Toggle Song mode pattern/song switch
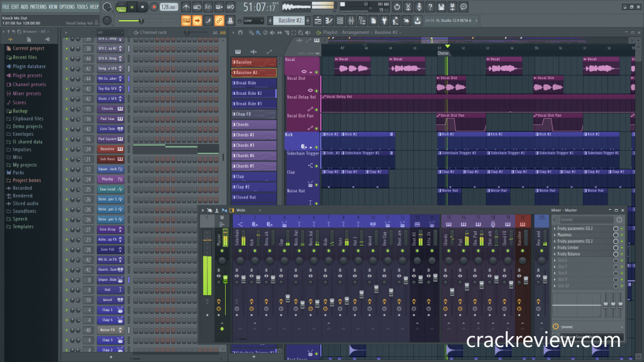Screen dimensions: 644x362 tap(121, 7)
